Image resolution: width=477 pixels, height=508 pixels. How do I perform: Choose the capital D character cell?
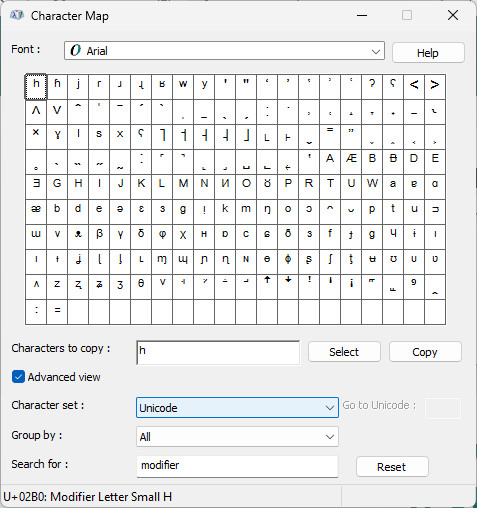tap(414, 162)
